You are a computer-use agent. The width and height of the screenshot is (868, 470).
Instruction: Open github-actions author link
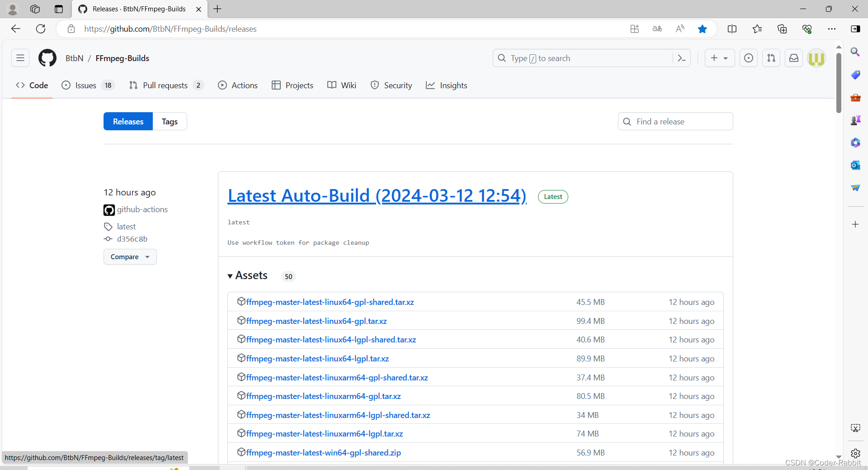click(x=142, y=209)
